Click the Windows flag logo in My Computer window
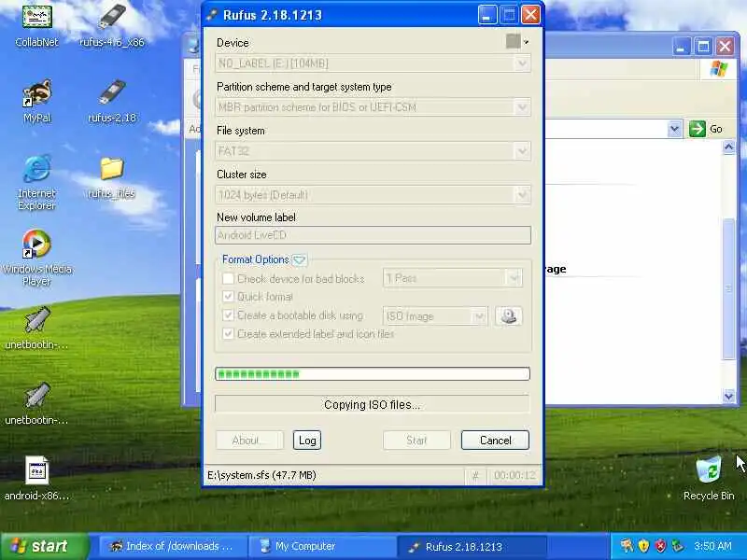This screenshot has height=560, width=747. 718,69
